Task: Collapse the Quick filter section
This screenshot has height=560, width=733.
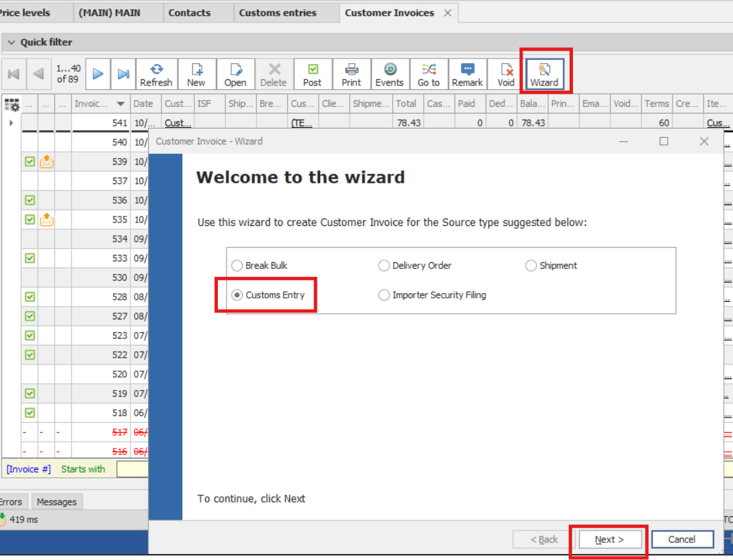Action: tap(11, 42)
